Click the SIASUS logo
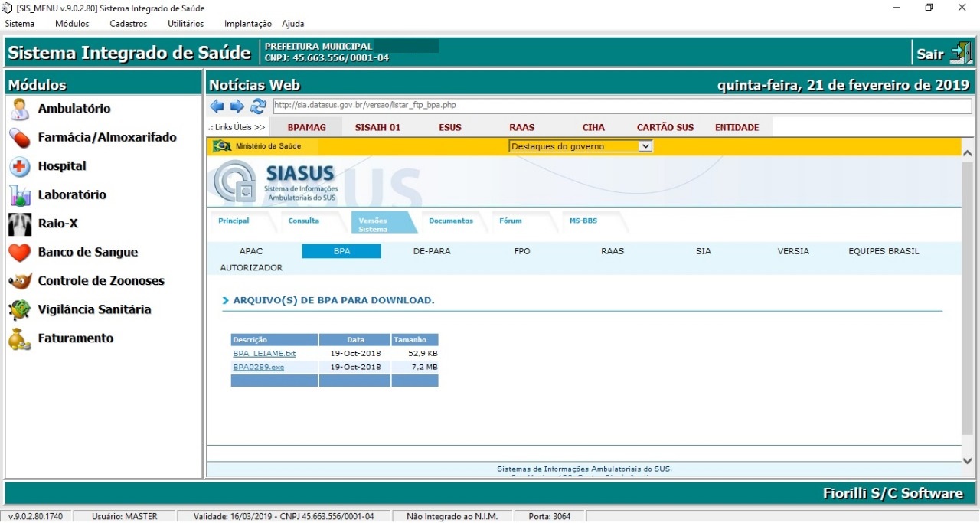This screenshot has width=980, height=523. pos(276,182)
